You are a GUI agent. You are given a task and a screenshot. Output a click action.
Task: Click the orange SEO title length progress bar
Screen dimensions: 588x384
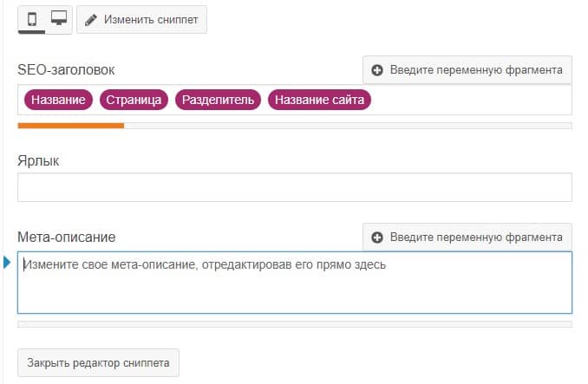pos(71,126)
